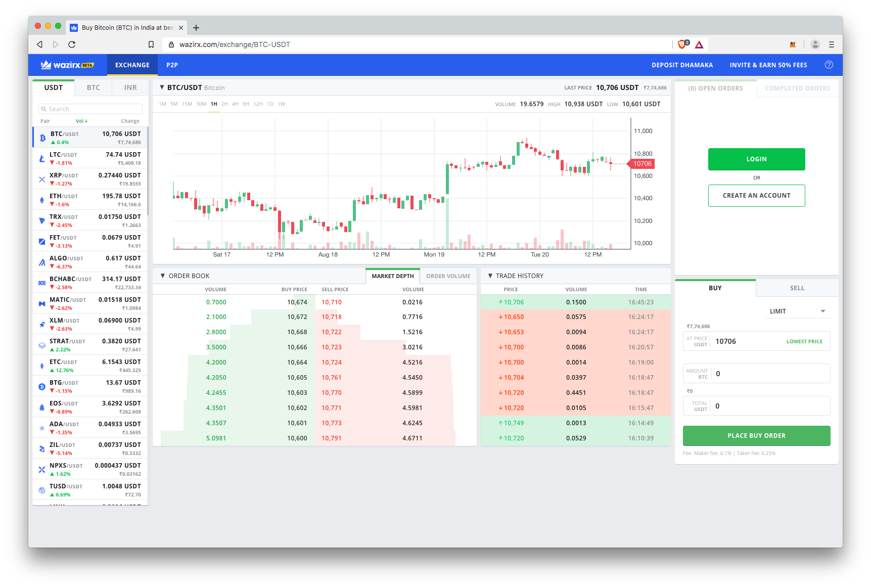Click the green LOGIN button

tap(756, 159)
